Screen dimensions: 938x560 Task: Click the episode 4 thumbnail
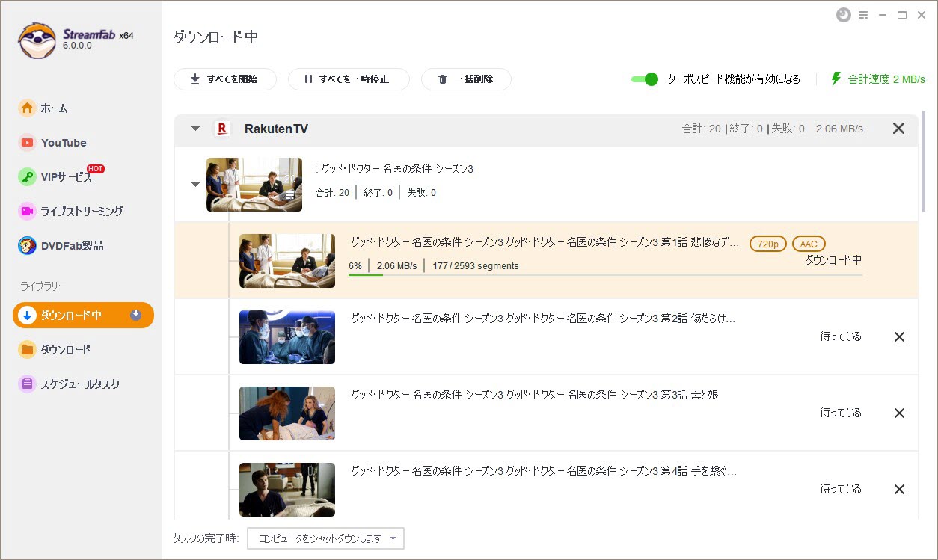[287, 490]
